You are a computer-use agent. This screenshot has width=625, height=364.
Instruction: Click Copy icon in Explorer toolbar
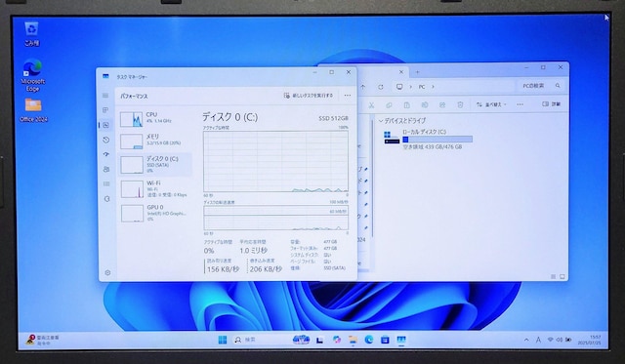(x=389, y=105)
